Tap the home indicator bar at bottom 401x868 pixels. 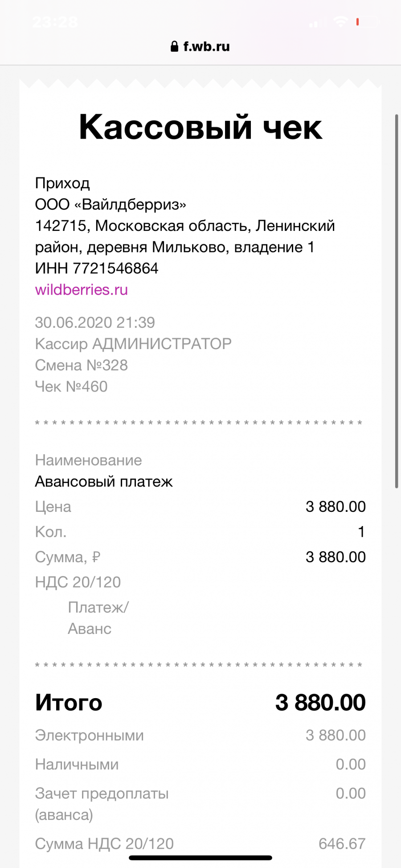200,858
